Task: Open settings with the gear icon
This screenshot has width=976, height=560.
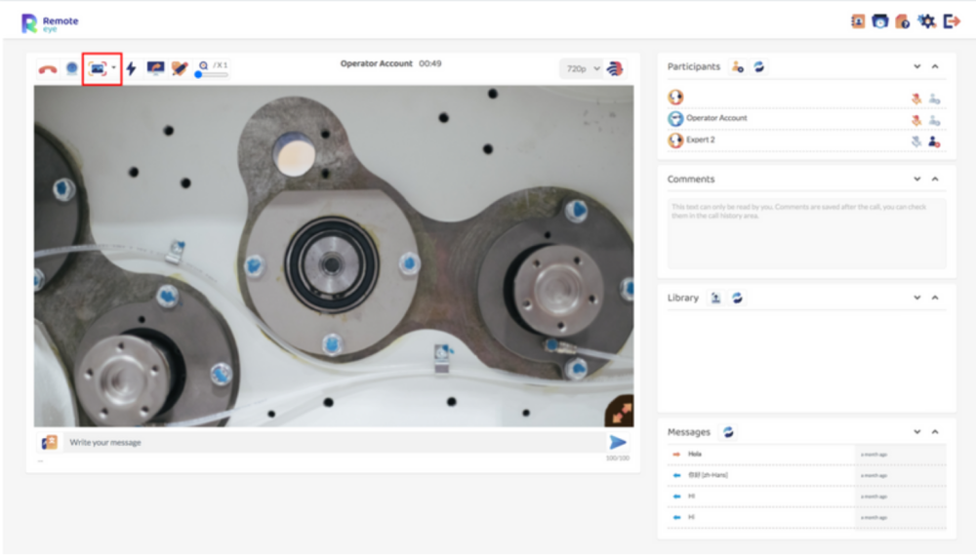Action: click(927, 21)
